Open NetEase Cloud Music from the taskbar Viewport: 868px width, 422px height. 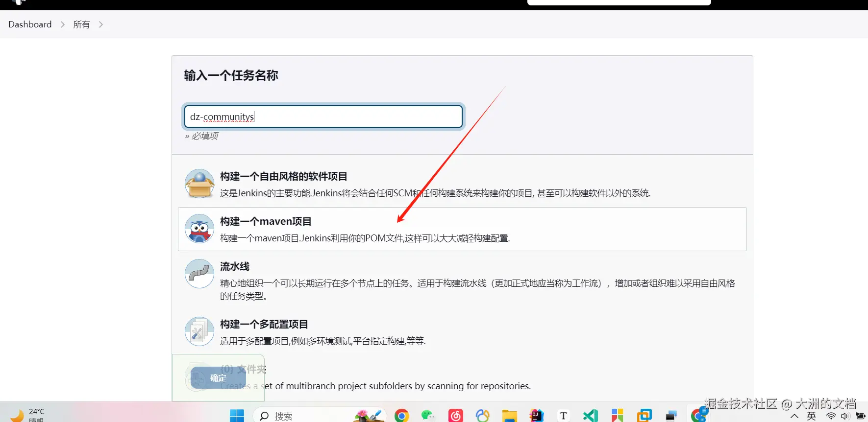point(455,416)
